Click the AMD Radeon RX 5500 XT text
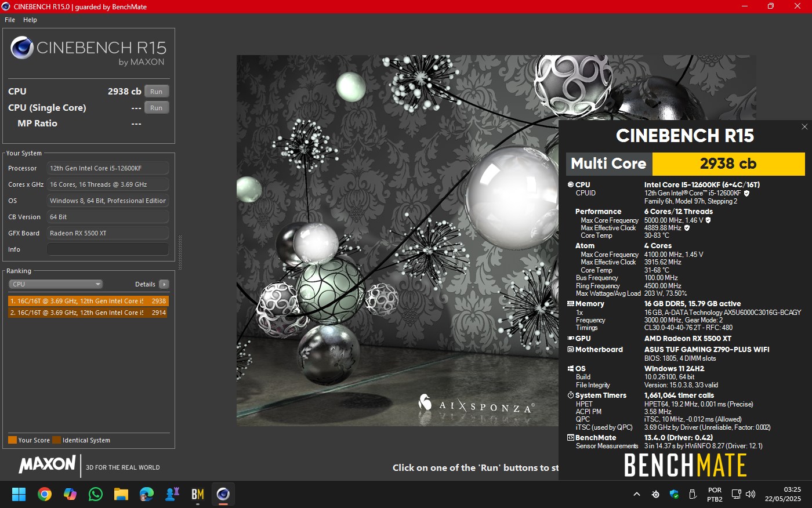This screenshot has width=812, height=508. click(x=688, y=339)
